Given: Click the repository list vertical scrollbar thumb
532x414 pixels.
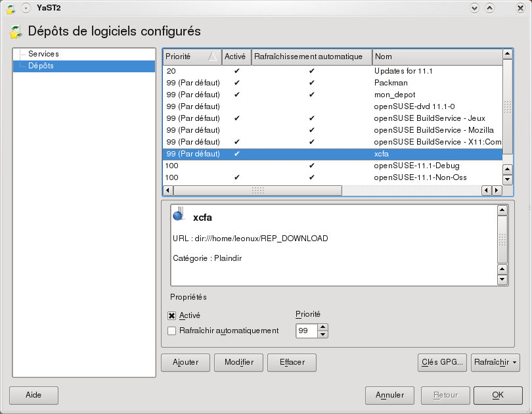Looking at the screenshot, I should 507,107.
